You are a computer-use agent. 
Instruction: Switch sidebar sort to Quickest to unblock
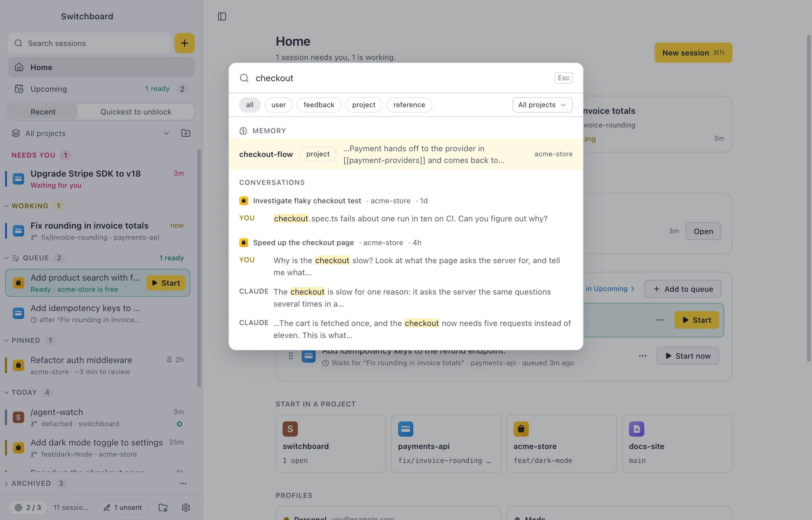click(136, 112)
